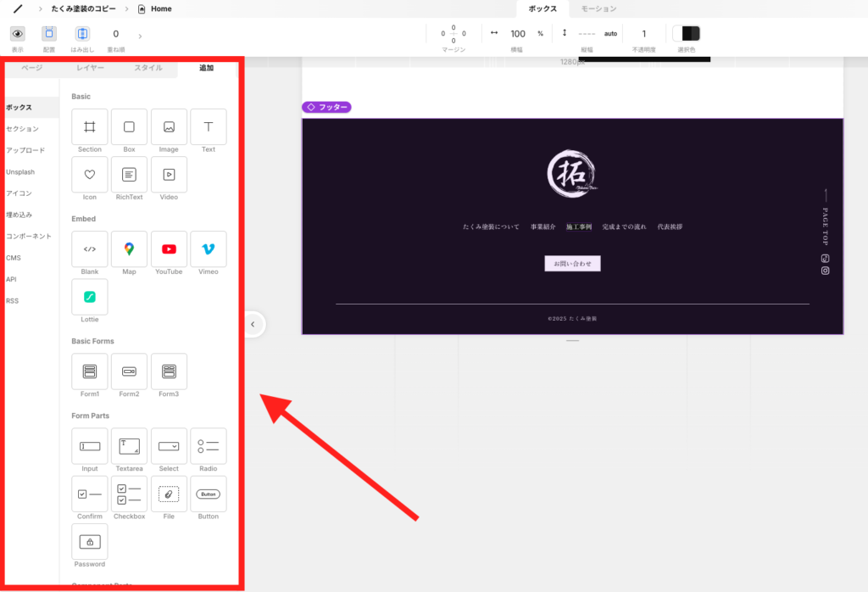Add a Password form part
868x592 pixels.
89,542
